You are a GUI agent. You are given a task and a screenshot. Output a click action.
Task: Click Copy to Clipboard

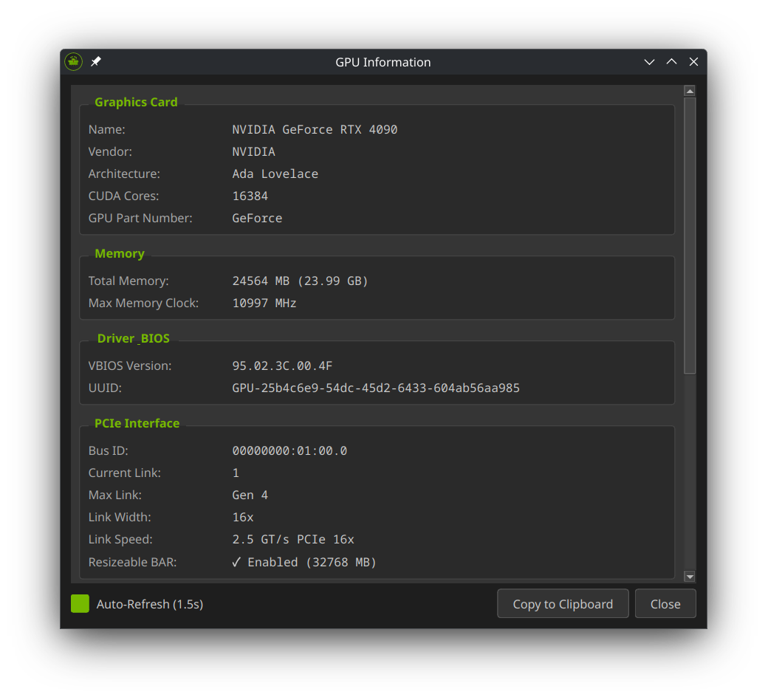563,604
